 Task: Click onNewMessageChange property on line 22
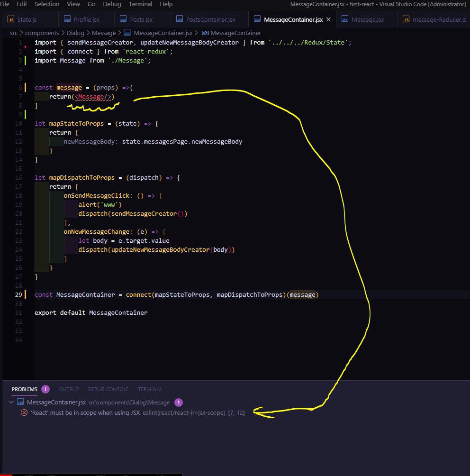[x=97, y=232]
